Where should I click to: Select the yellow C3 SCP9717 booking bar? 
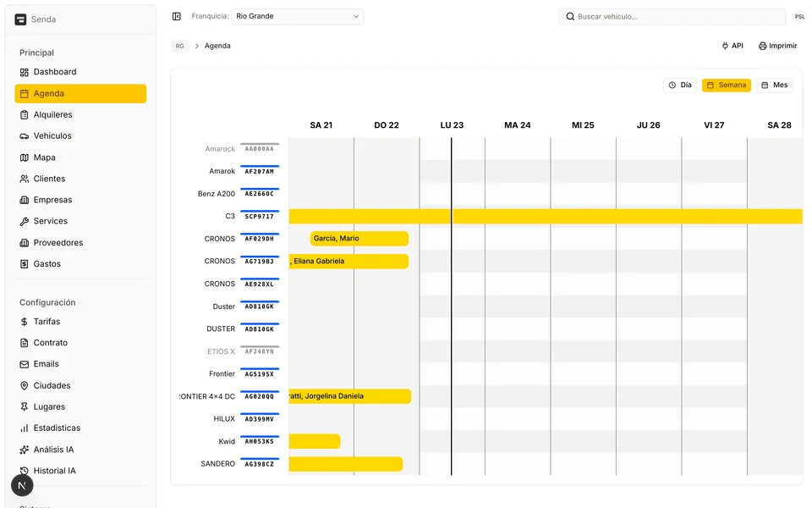click(x=541, y=216)
